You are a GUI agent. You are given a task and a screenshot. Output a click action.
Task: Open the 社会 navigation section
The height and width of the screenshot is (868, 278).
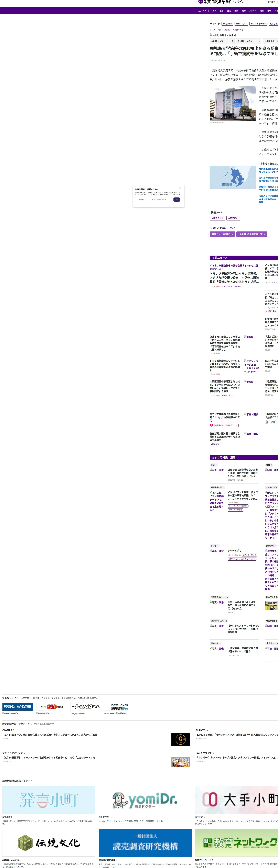(x=229, y=11)
